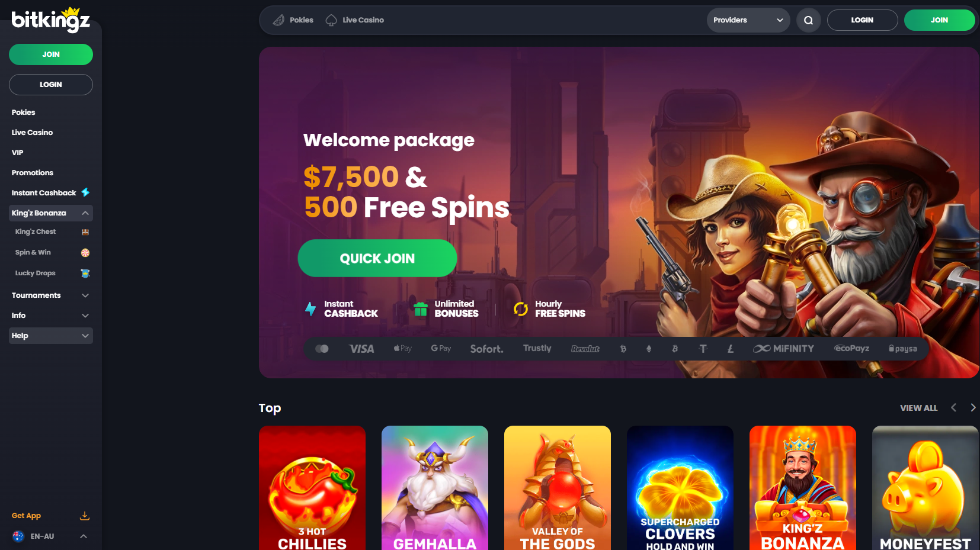Open the Gemhalla game thumbnail
Image resolution: width=980 pixels, height=550 pixels.
[x=435, y=488]
